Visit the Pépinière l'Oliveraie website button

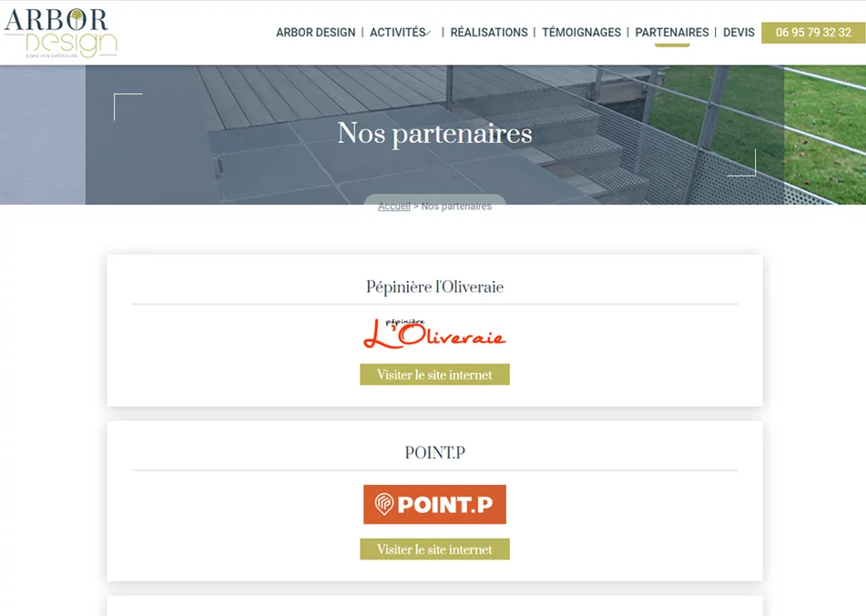(434, 375)
